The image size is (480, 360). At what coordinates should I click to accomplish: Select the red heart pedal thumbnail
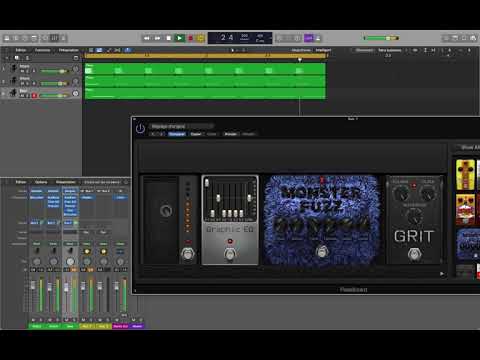click(465, 210)
